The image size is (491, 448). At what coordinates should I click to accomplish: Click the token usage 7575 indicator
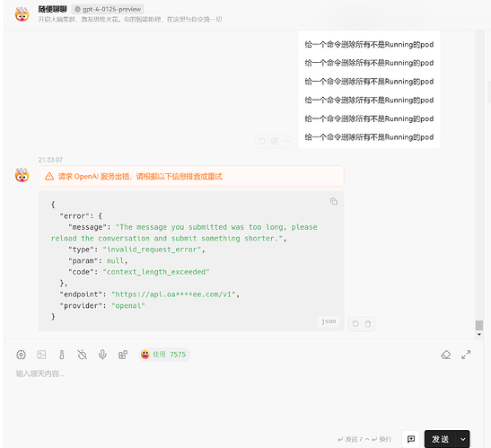164,355
